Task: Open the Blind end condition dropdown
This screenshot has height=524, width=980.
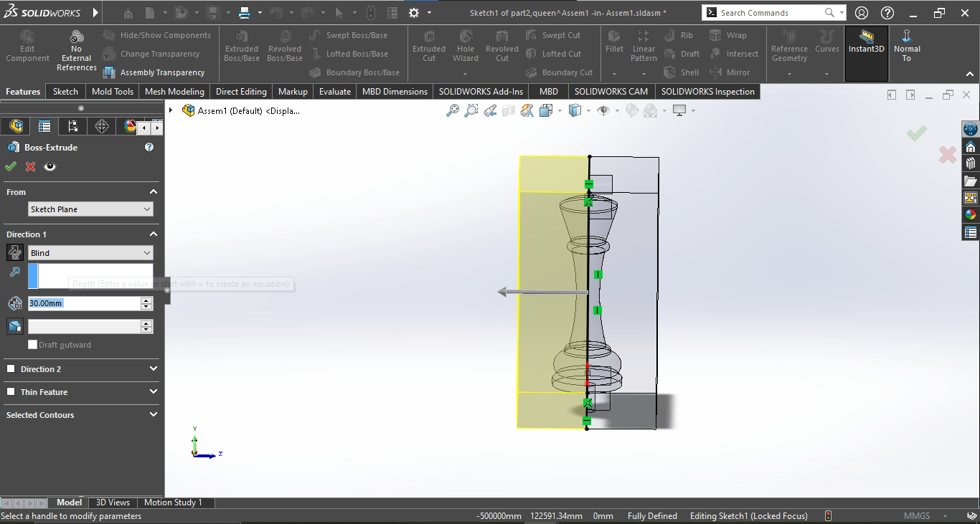Action: click(x=90, y=253)
